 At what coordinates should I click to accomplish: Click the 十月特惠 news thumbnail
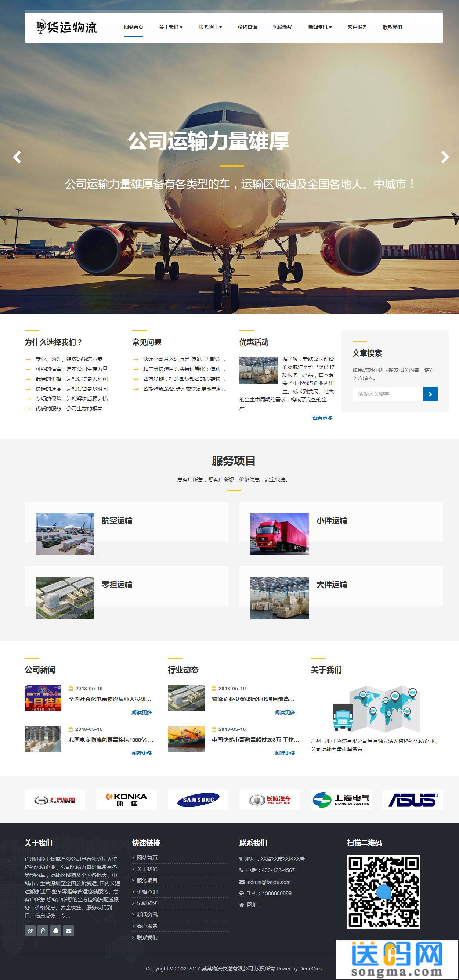pyautogui.click(x=43, y=698)
